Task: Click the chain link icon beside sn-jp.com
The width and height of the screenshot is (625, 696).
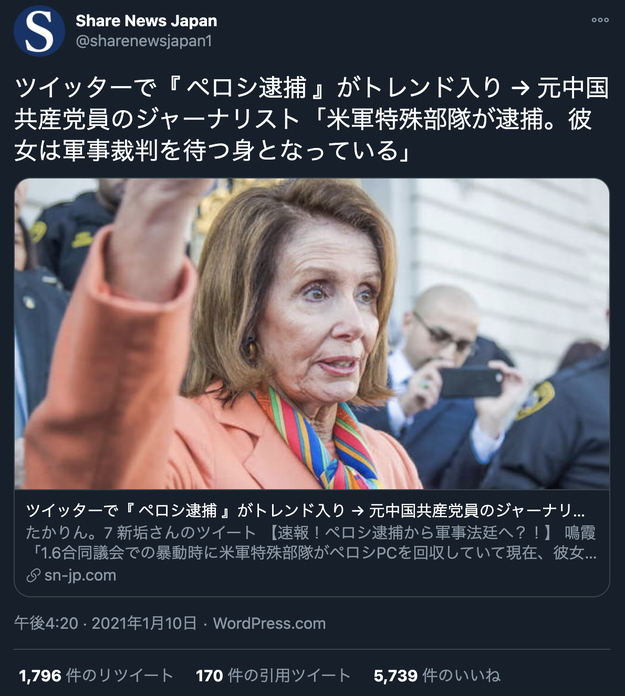Action: (x=33, y=576)
